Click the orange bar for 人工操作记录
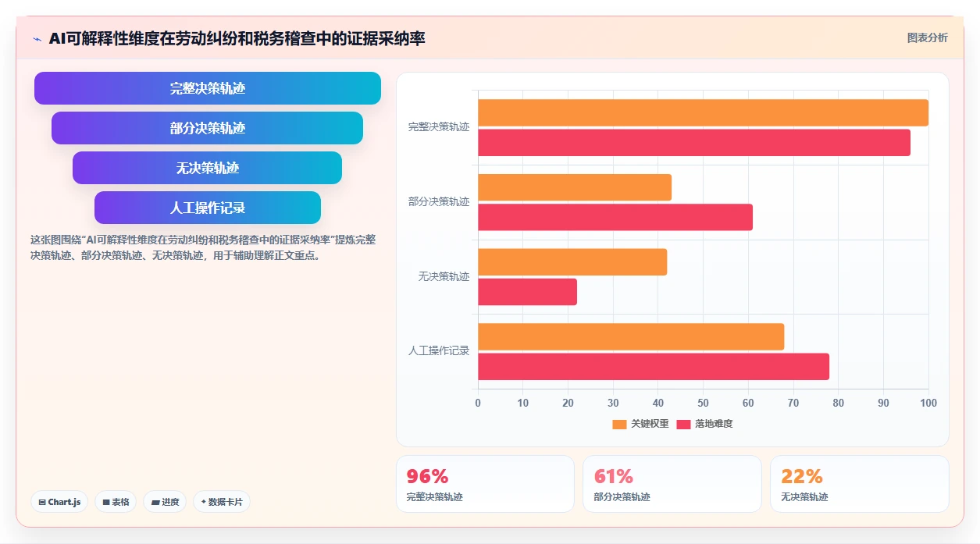This screenshot has height=544, width=980. [631, 336]
